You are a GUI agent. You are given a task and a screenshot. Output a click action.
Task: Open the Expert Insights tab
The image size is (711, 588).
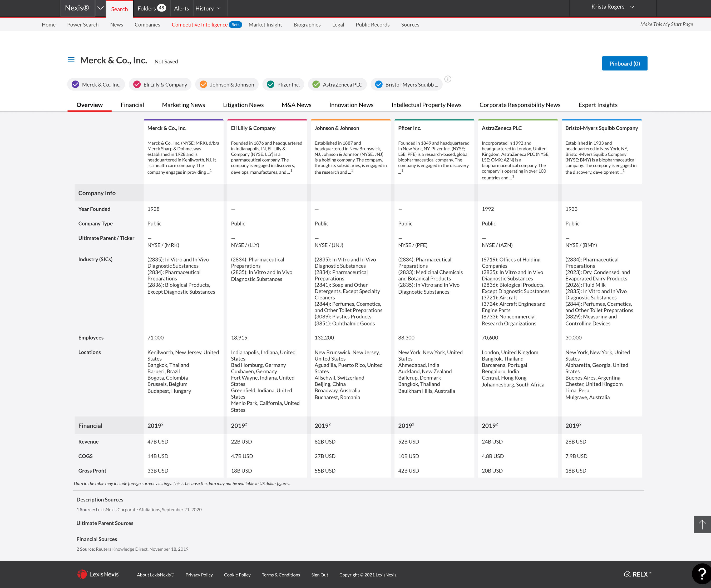click(598, 105)
